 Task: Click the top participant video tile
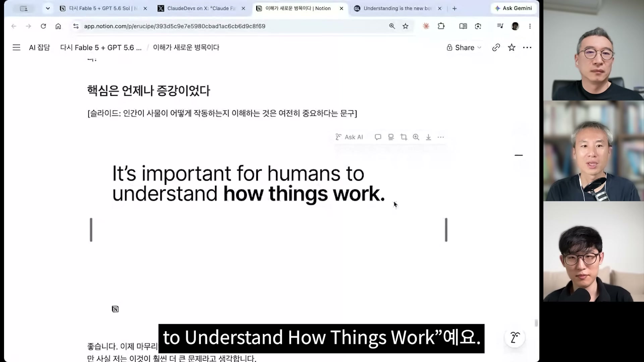click(x=593, y=50)
